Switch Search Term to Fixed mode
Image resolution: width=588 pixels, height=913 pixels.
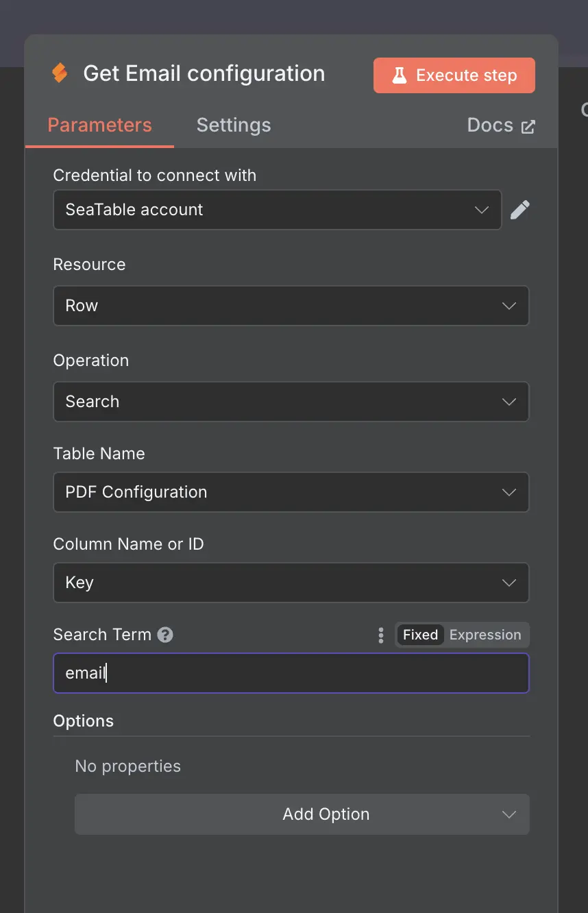tap(420, 635)
